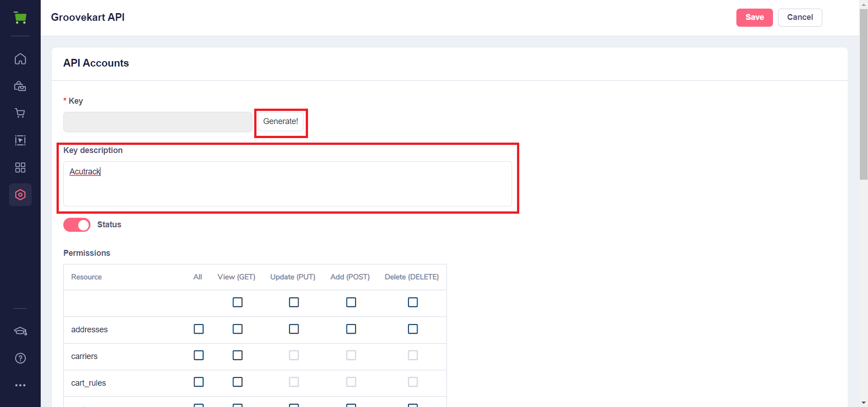Go to the Home dashboard icon
868x407 pixels.
point(20,59)
